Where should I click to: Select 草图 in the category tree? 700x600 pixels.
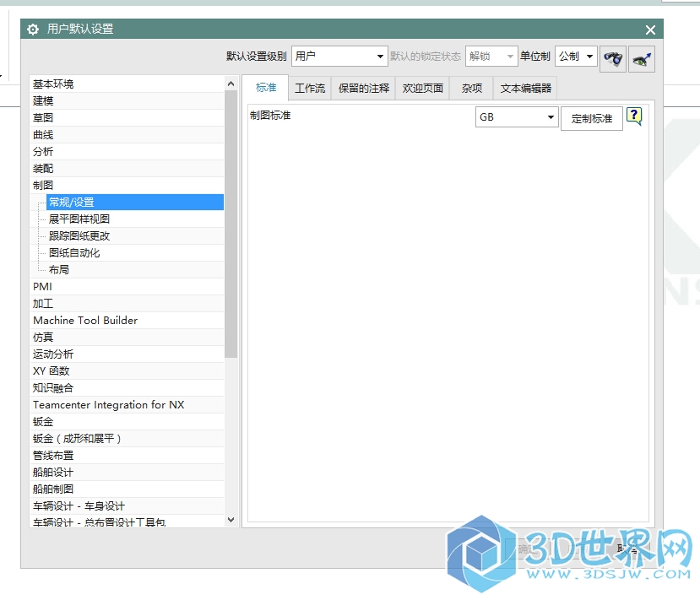coord(127,118)
